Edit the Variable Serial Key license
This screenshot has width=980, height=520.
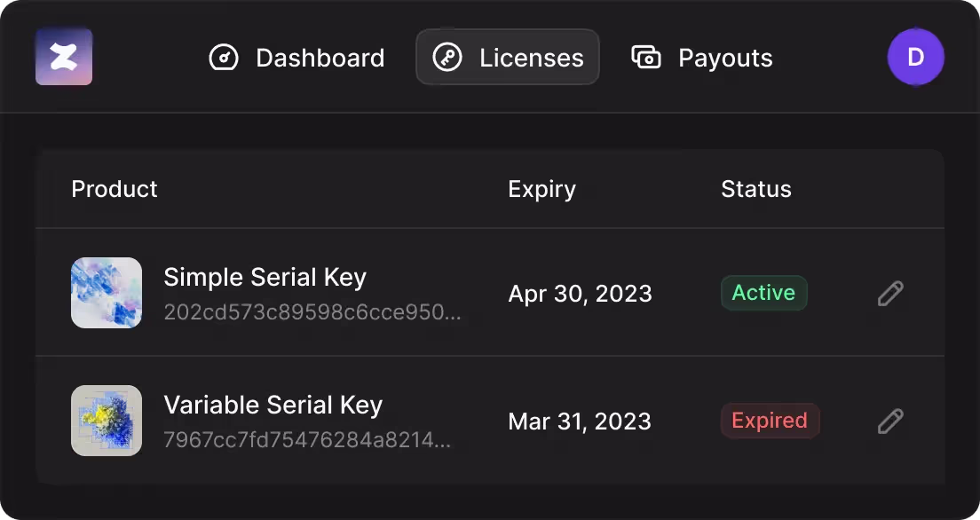890,421
